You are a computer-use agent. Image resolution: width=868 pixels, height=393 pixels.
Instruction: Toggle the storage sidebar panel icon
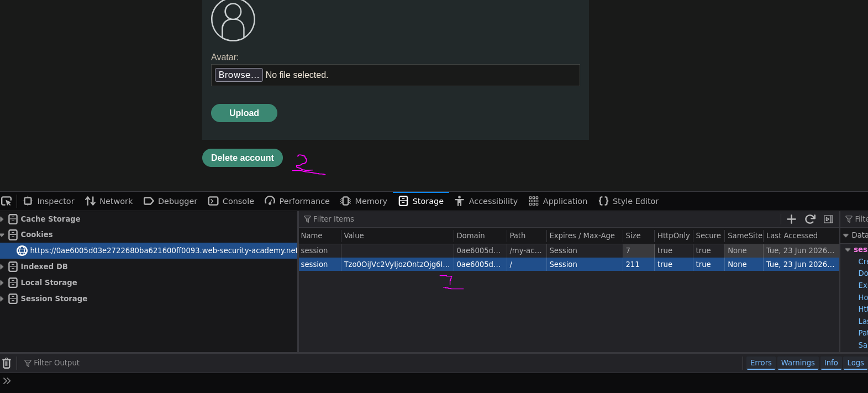click(x=828, y=219)
